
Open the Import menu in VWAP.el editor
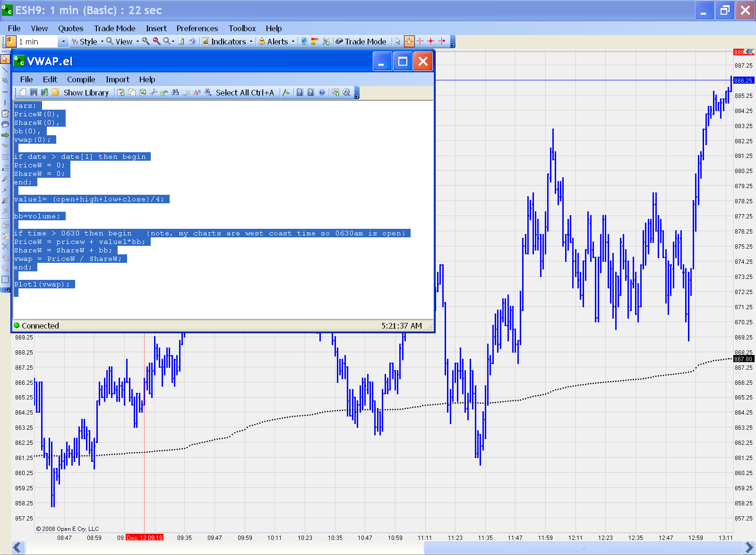click(117, 79)
